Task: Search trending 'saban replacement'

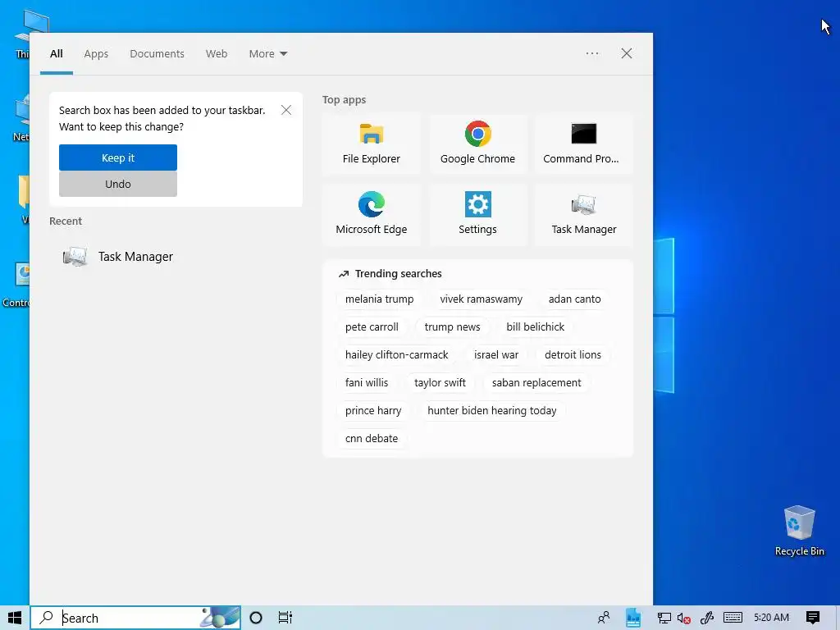Action: coord(536,382)
